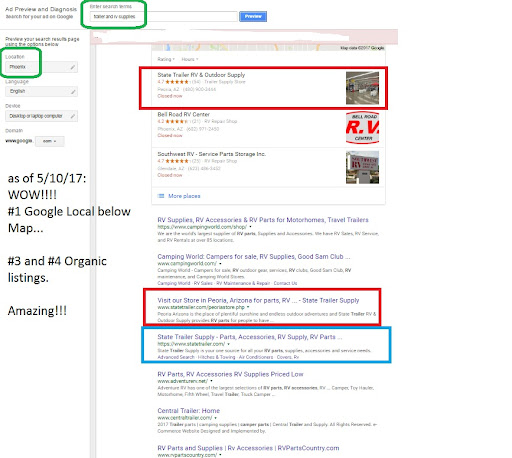The image size is (512, 458).
Task: Click the blue Preview button
Action: click(x=253, y=16)
